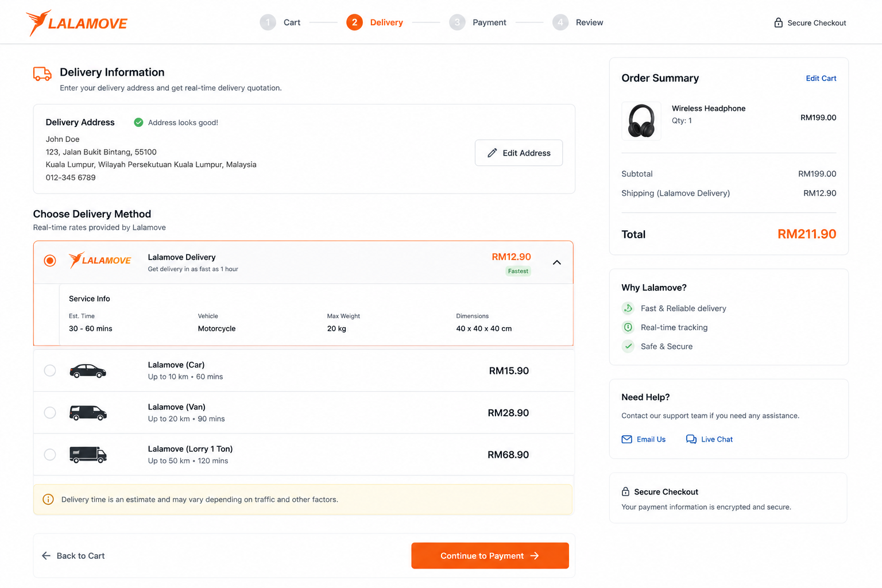Click the RM12.90 Lalamove Delivery price
Image resolution: width=882 pixels, height=588 pixels.
pyautogui.click(x=511, y=257)
